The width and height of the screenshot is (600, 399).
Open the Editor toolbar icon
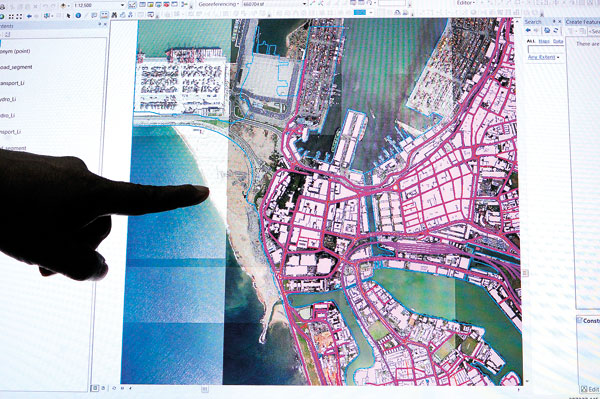click(x=132, y=5)
